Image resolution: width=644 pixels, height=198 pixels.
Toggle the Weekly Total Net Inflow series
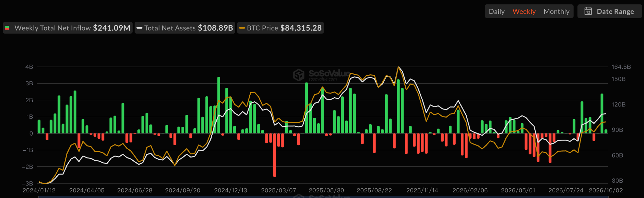pos(68,28)
